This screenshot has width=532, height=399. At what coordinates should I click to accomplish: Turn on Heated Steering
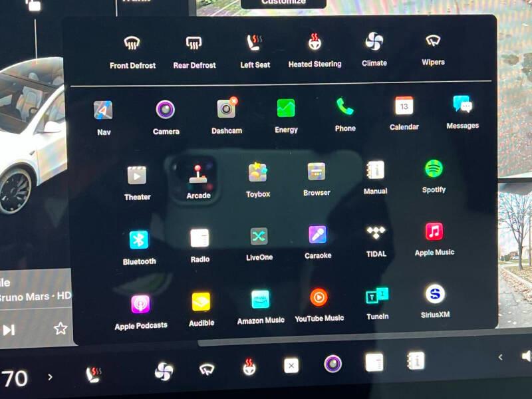pyautogui.click(x=315, y=43)
